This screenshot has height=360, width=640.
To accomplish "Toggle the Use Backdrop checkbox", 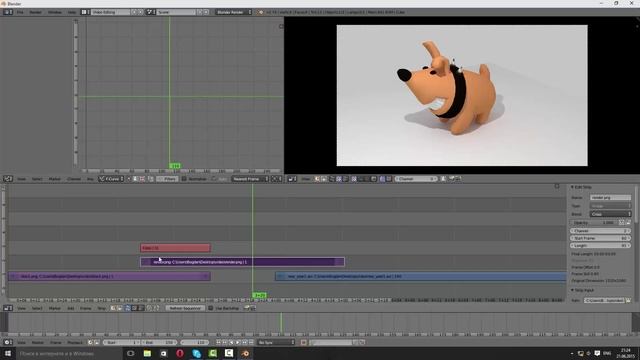I will coord(211,308).
